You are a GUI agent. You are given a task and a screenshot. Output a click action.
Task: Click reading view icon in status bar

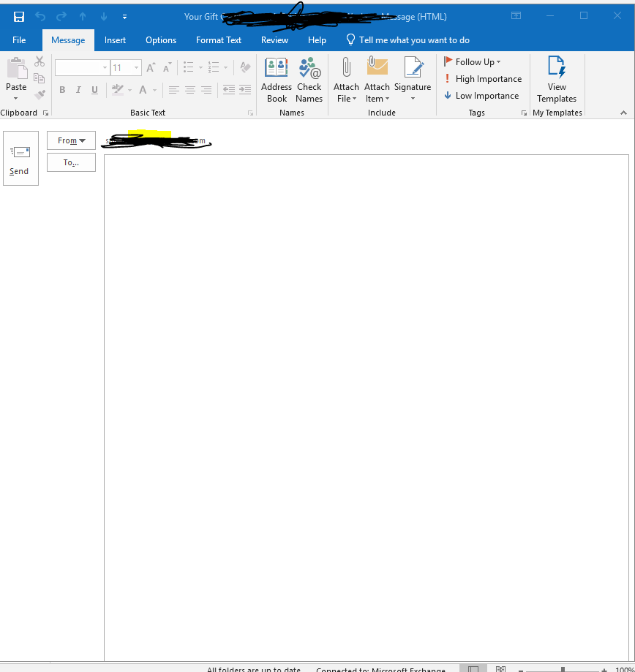tap(500, 669)
